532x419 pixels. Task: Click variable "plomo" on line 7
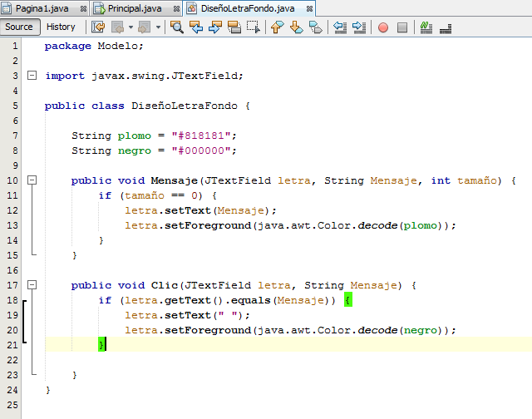coord(135,136)
